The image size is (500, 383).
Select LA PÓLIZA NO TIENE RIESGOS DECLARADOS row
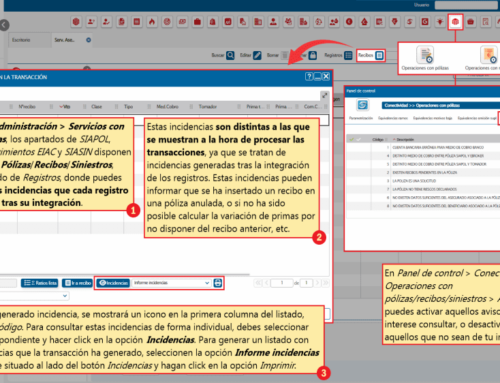coord(423,189)
